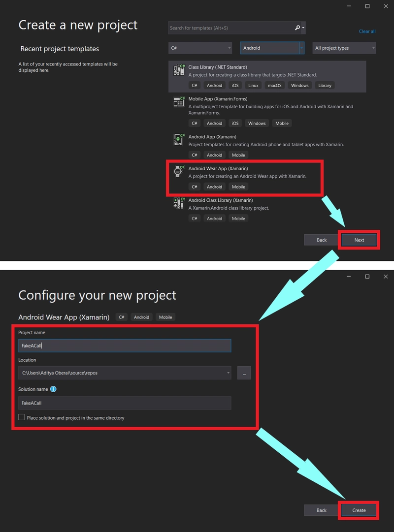The image size is (394, 532).
Task: Maximize the Create a new project window
Action: click(x=367, y=6)
